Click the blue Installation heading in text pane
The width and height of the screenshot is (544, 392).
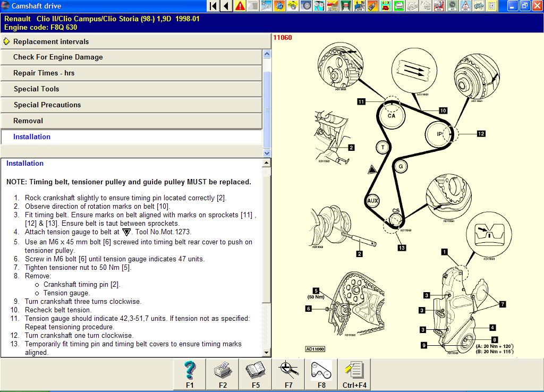tap(25, 164)
